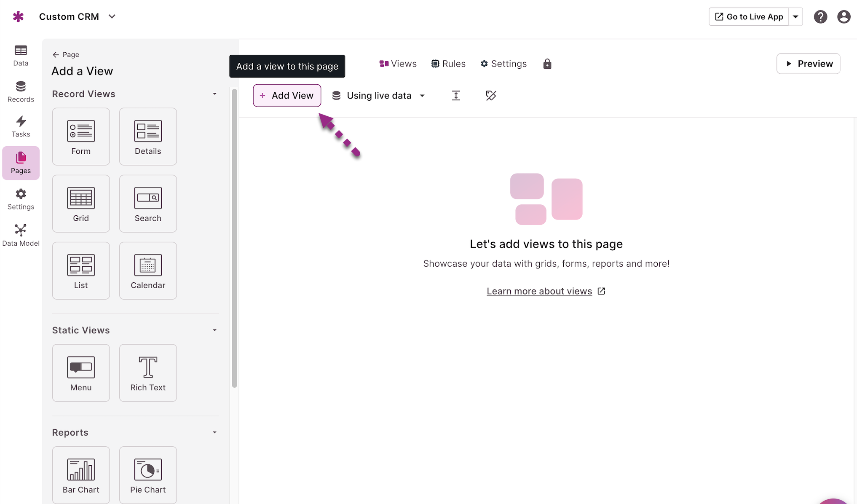Open the Tasks section
The height and width of the screenshot is (504, 857).
tap(21, 126)
